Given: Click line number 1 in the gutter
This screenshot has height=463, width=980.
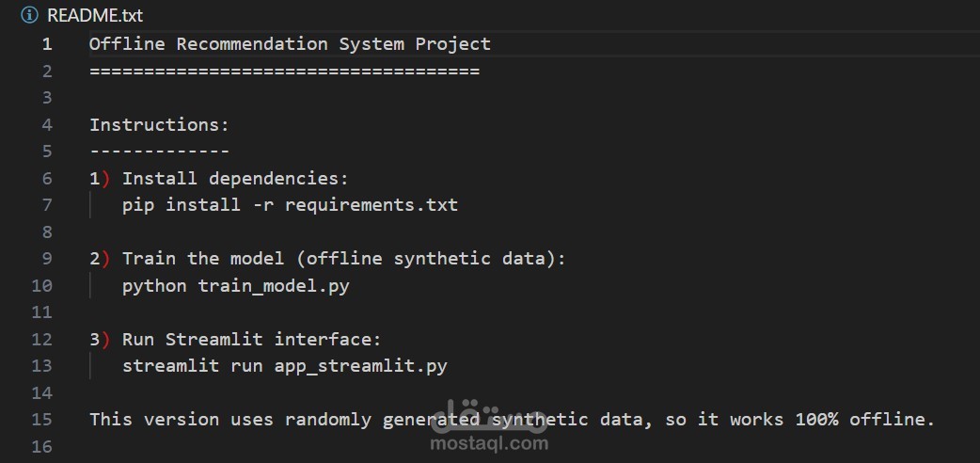Looking at the screenshot, I should [47, 44].
